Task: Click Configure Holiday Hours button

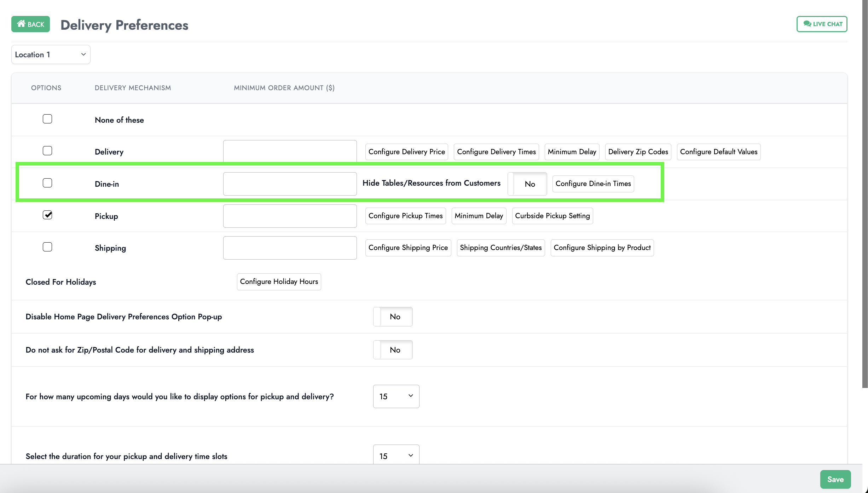Action: [x=279, y=282]
